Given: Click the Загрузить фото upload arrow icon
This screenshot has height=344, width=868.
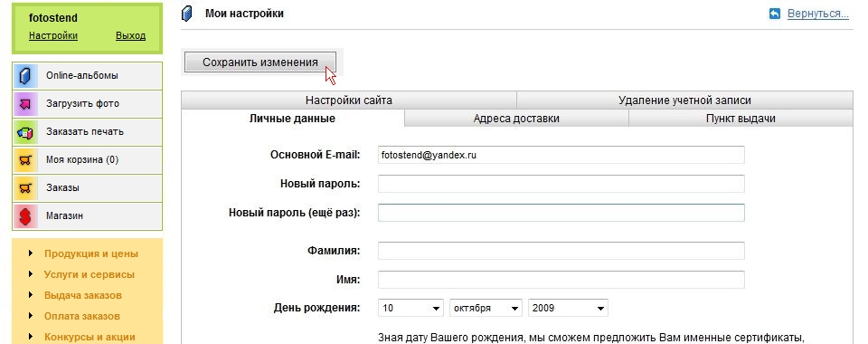Looking at the screenshot, I should click(x=25, y=103).
